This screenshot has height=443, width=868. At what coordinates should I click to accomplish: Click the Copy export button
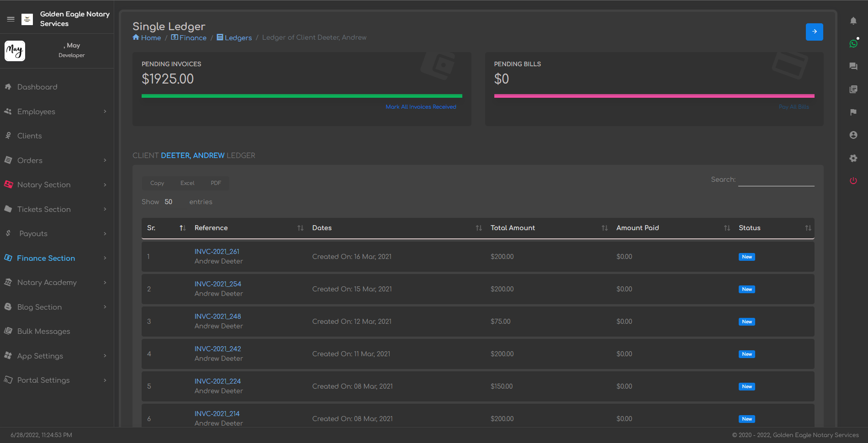[157, 183]
